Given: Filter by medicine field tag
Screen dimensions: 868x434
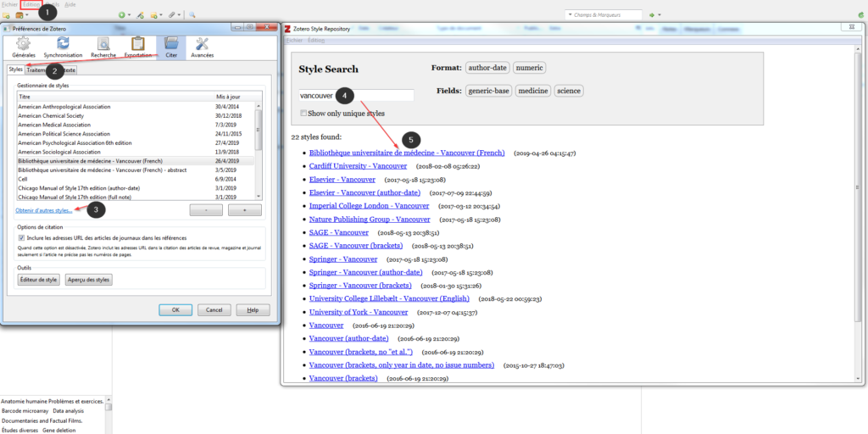Looking at the screenshot, I should [533, 91].
